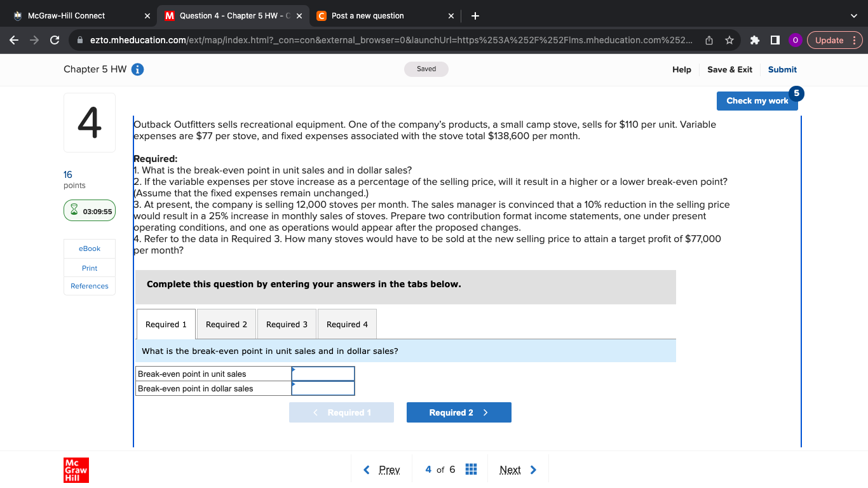Click the McGraw Hill logo

point(76,470)
